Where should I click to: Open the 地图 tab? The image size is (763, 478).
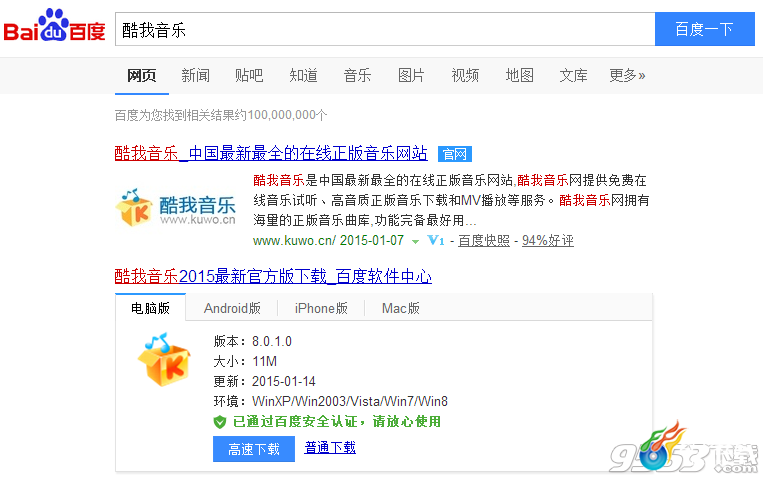point(519,75)
